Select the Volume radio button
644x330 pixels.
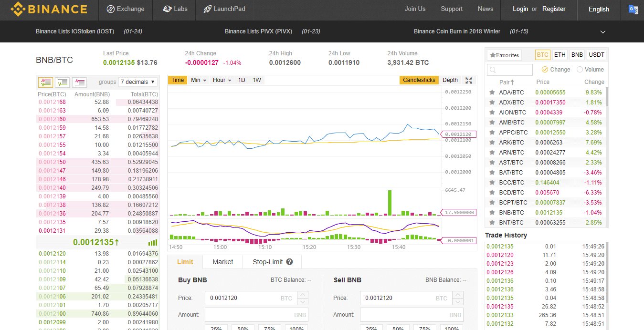click(580, 70)
